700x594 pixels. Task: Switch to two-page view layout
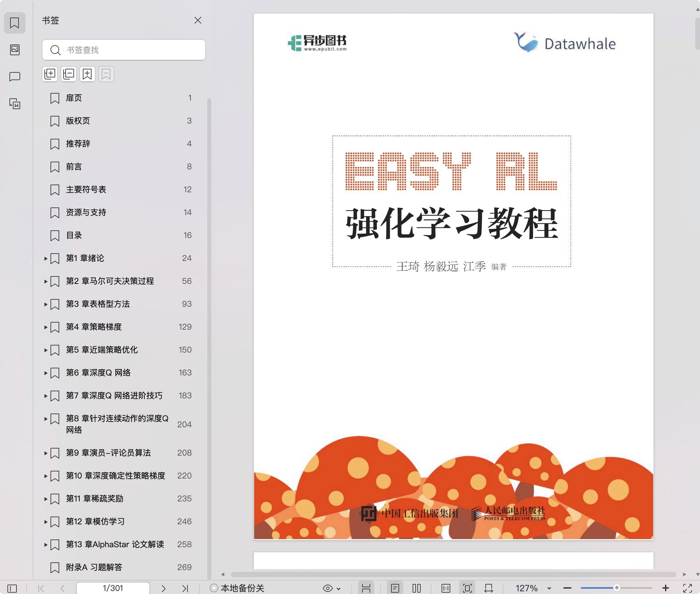(x=416, y=588)
